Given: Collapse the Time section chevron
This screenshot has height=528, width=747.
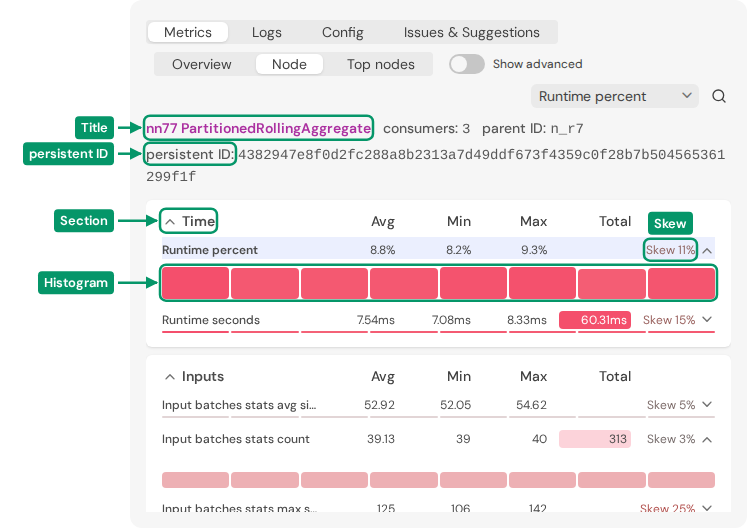Looking at the screenshot, I should (x=170, y=222).
